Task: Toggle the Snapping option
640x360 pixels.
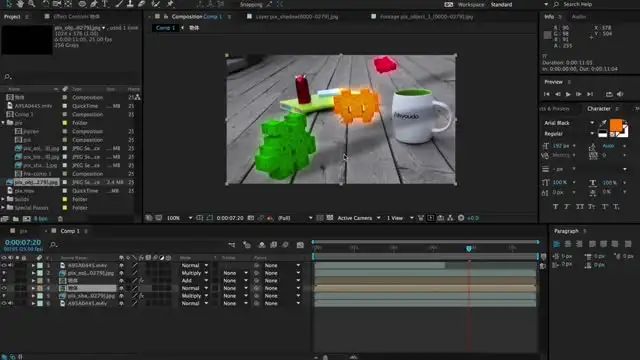Action: 251,4
